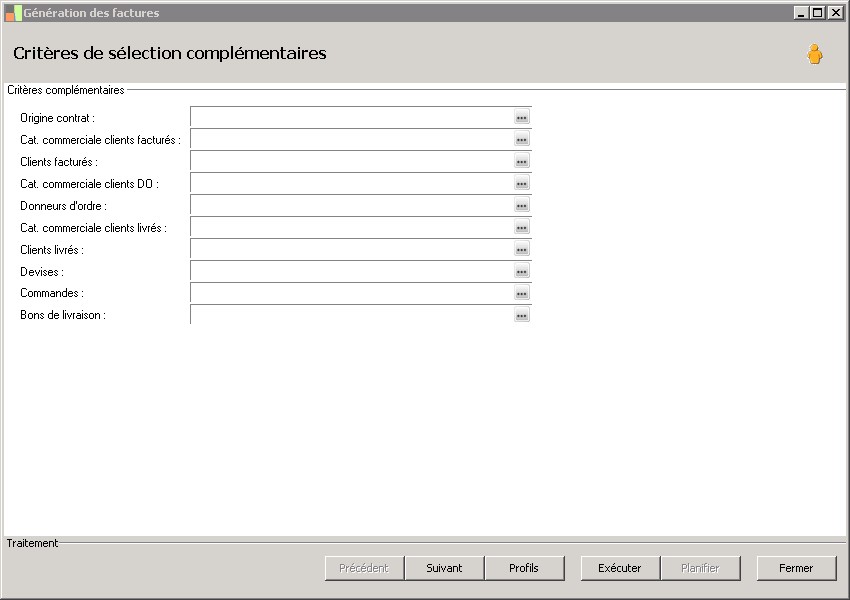
Task: Open lookup button for Clients facturés
Action: (521, 162)
